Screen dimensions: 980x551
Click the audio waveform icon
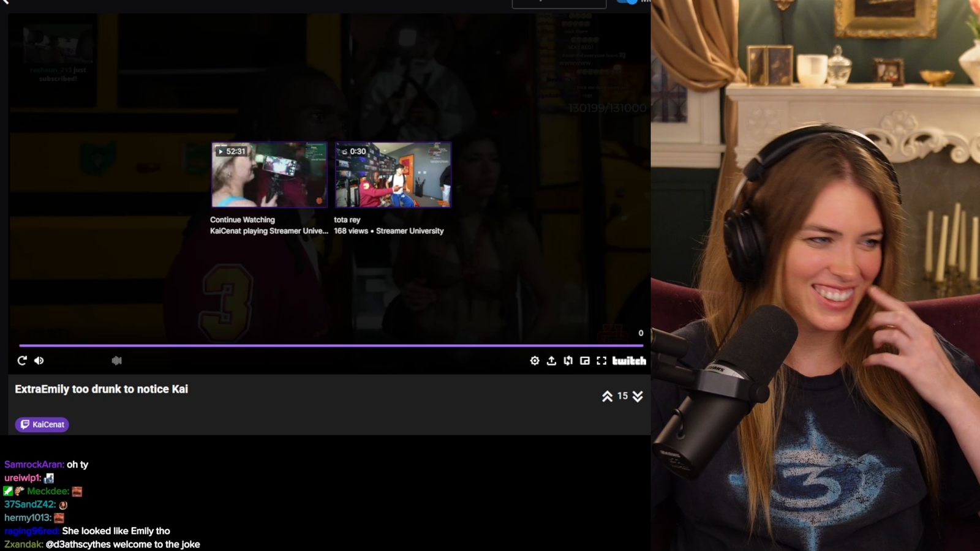tap(117, 361)
